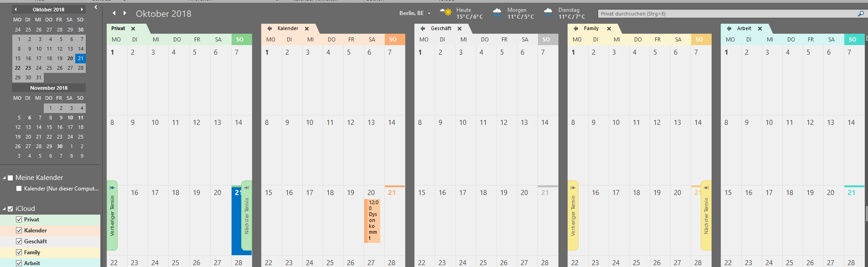The height and width of the screenshot is (267, 868).
Task: Collapse the Meine Kalender group
Action: [x=5, y=178]
